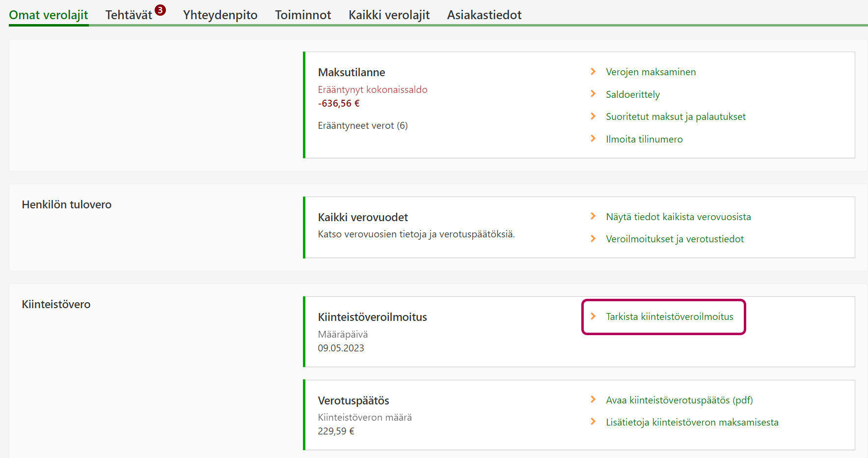
Task: Go to the Toiminnot tab
Action: [303, 15]
